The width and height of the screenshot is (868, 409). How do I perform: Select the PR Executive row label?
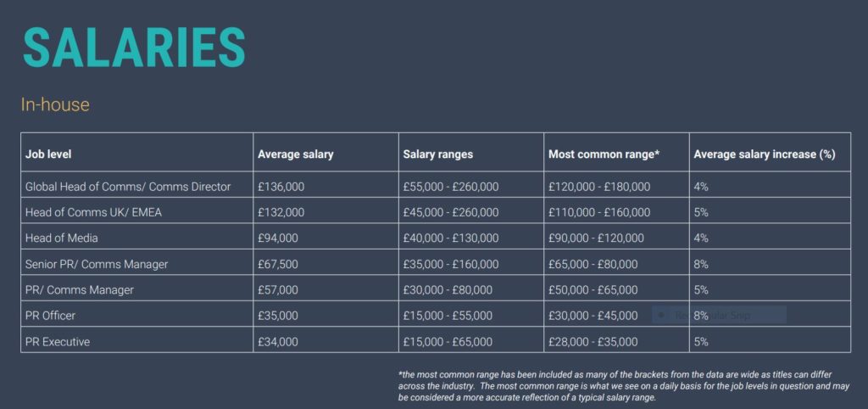pos(58,342)
